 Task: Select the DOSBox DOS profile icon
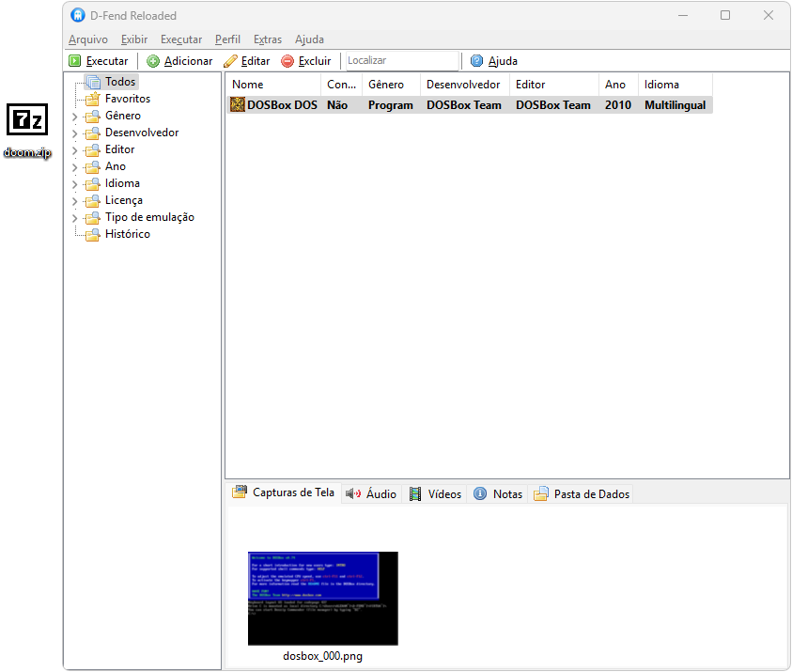tap(238, 105)
